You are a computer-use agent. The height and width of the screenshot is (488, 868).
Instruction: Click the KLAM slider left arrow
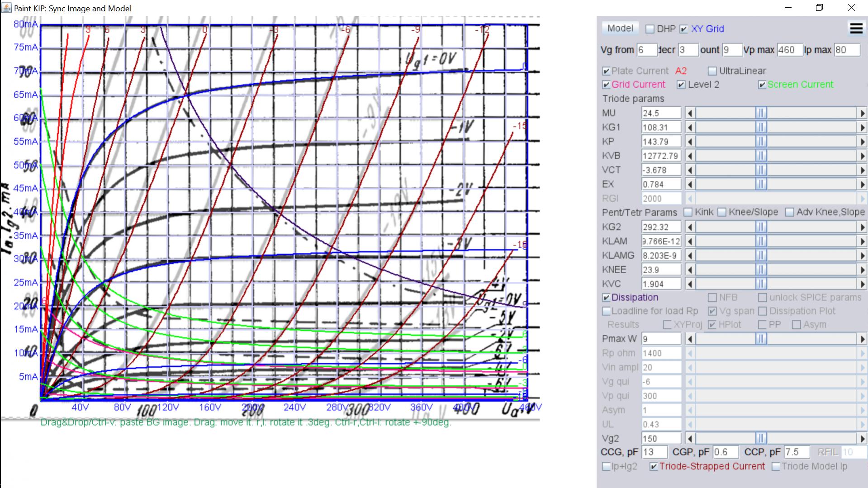point(690,242)
